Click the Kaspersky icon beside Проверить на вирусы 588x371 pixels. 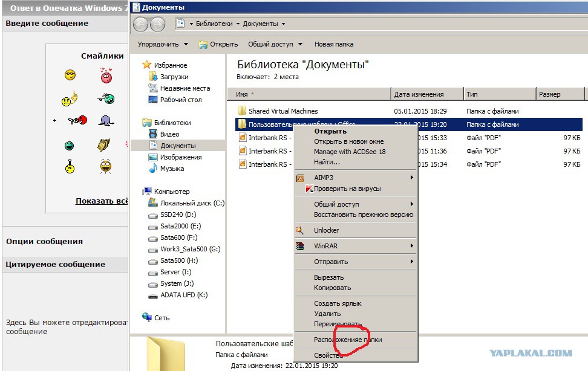(309, 189)
